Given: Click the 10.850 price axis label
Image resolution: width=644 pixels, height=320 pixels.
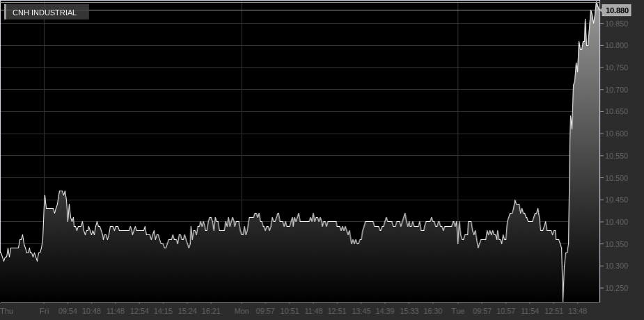Looking at the screenshot, I should click(x=617, y=24).
